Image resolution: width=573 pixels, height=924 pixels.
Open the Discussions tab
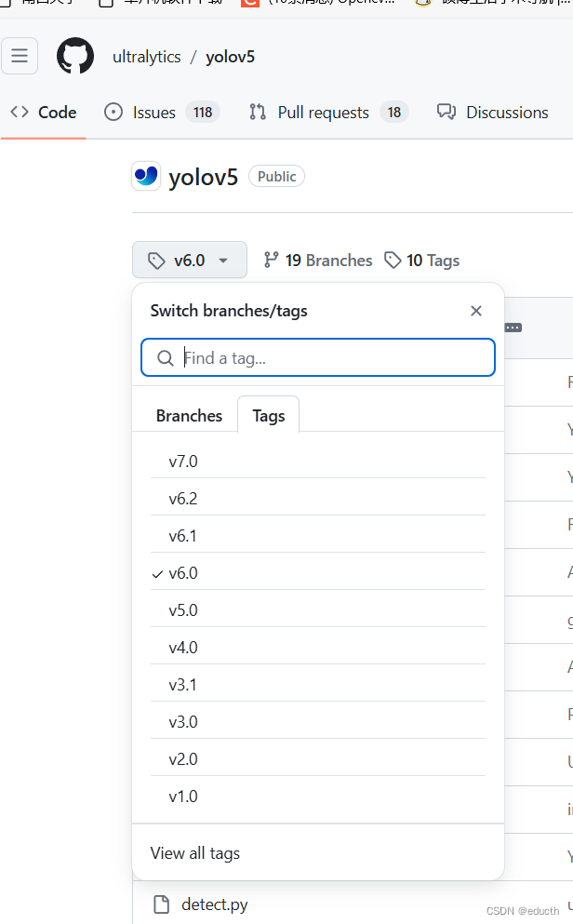pyautogui.click(x=492, y=112)
